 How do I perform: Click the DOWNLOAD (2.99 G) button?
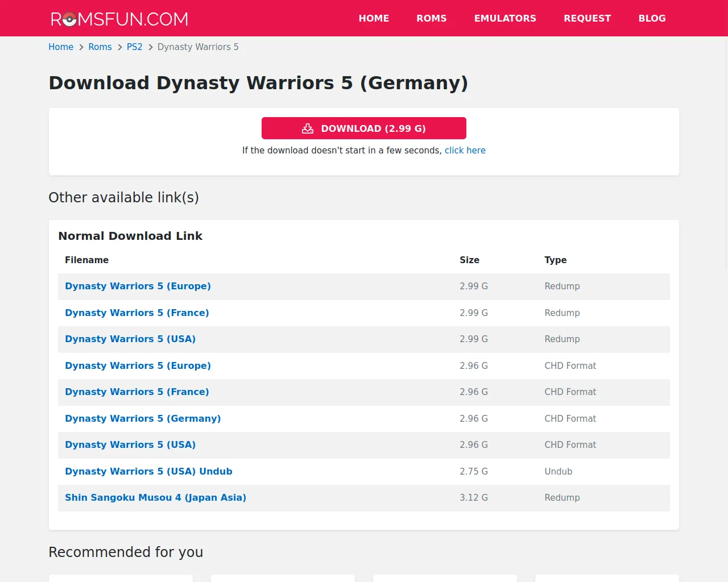tap(364, 128)
